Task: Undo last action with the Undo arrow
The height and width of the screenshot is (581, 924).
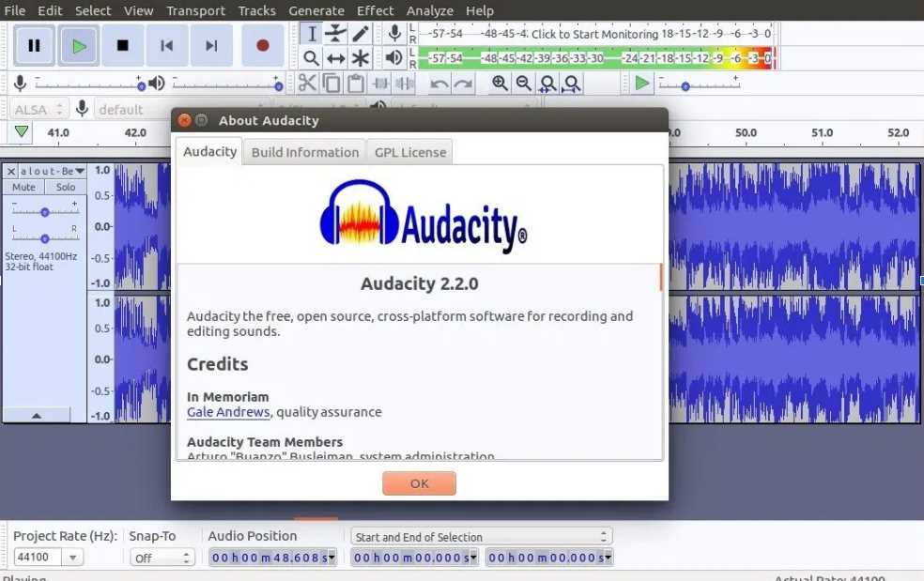Action: [439, 84]
